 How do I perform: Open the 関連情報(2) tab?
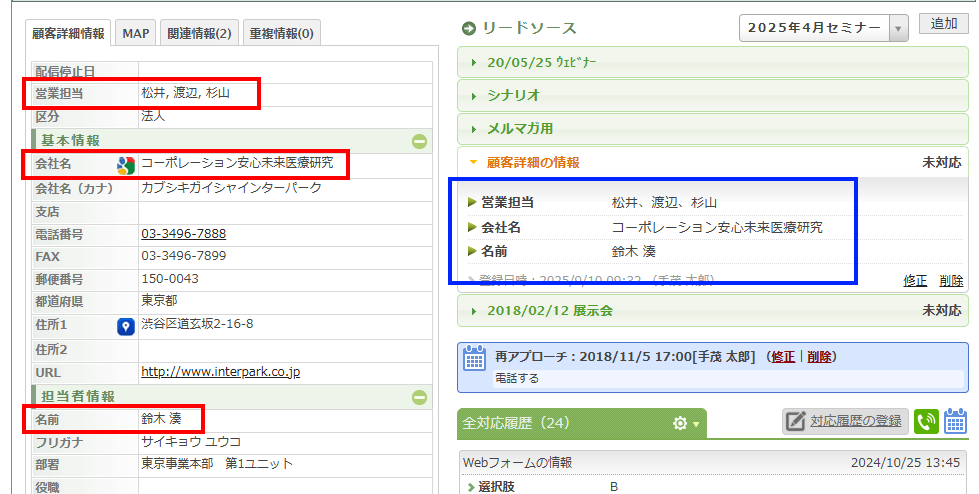click(x=196, y=34)
